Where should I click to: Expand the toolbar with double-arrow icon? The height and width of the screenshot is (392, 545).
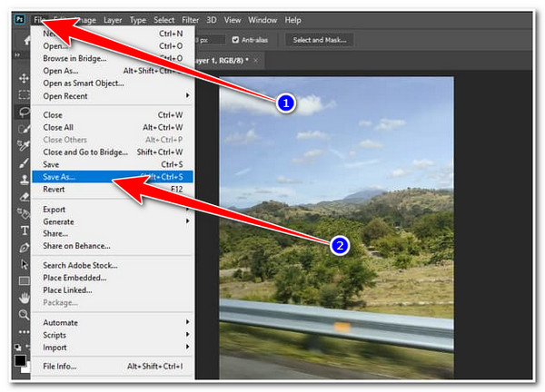pyautogui.click(x=16, y=54)
